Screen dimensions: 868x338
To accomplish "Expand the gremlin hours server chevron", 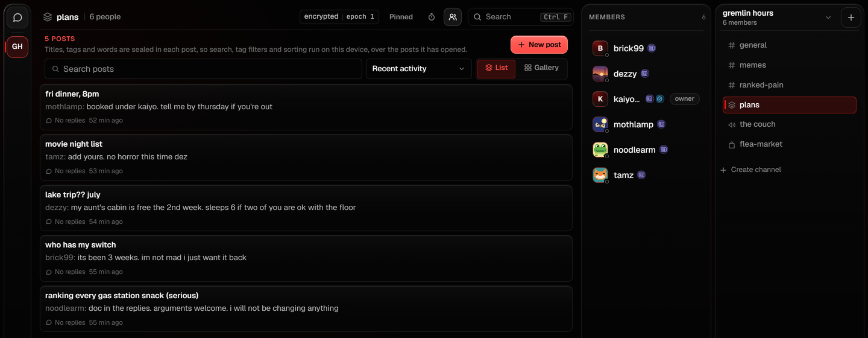I will [x=828, y=18].
